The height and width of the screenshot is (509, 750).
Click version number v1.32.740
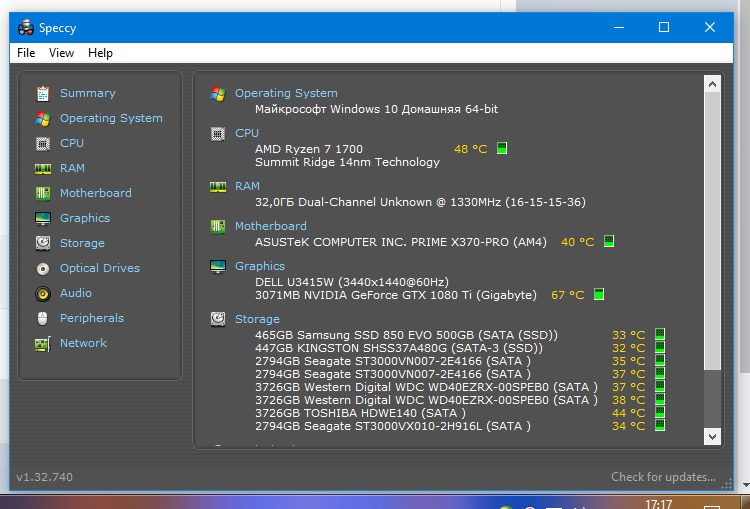(x=44, y=477)
